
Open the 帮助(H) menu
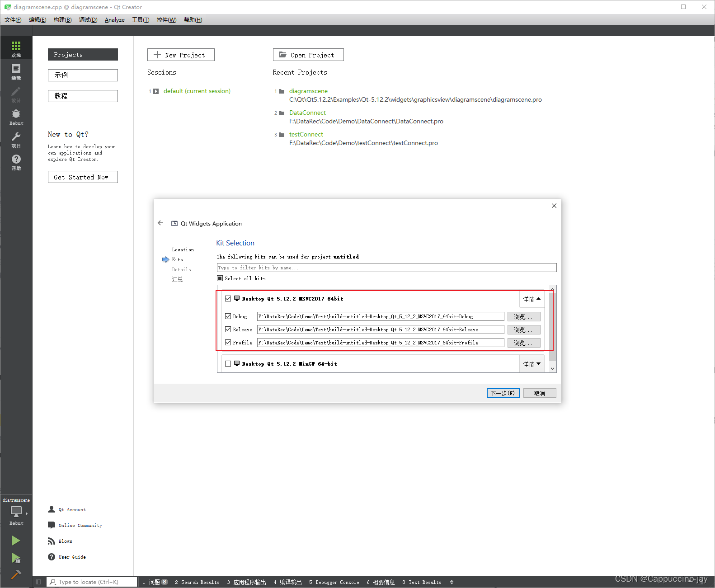[193, 20]
